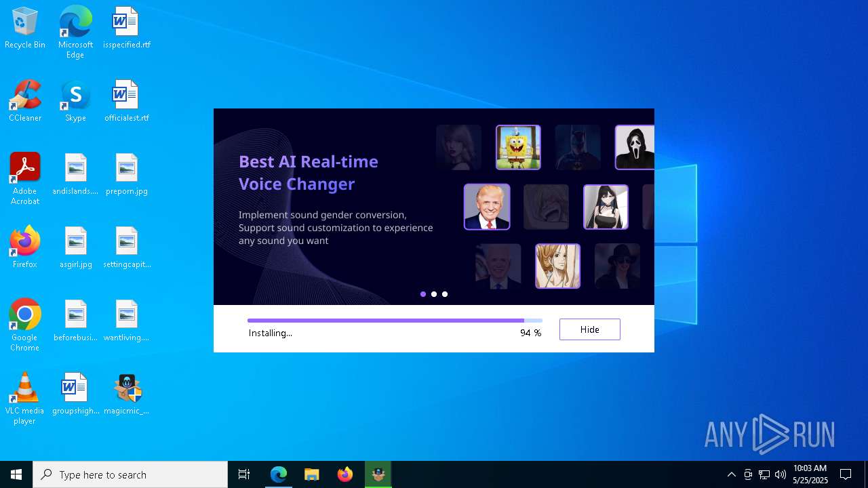
Task: Switch to MagicMic installer taskbar item
Action: [x=378, y=474]
